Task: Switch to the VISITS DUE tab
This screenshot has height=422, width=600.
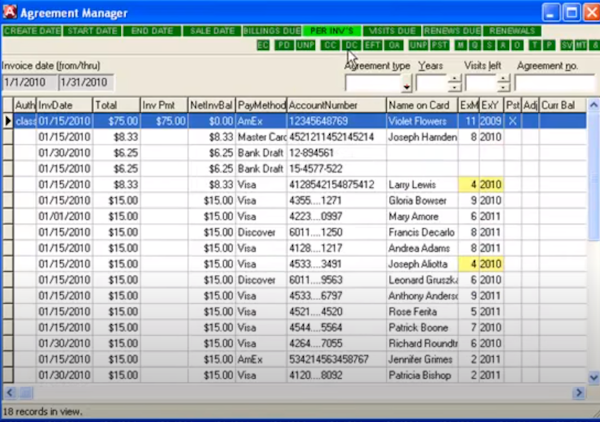Action: 391,31
